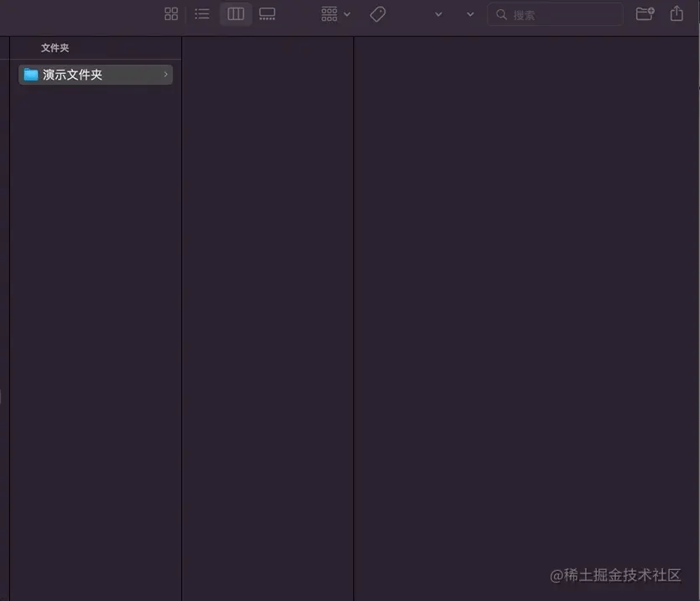Toggle the column view layout button
The image size is (700, 601).
[235, 13]
